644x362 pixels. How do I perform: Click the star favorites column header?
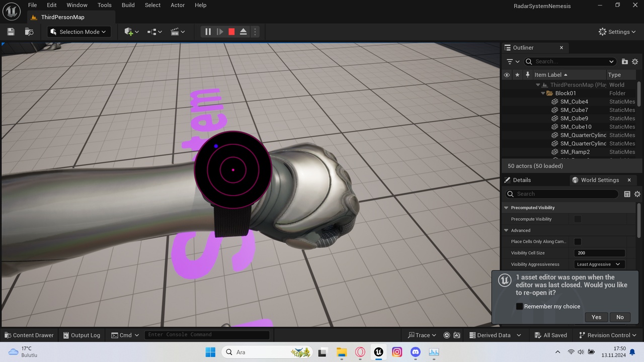(x=517, y=74)
